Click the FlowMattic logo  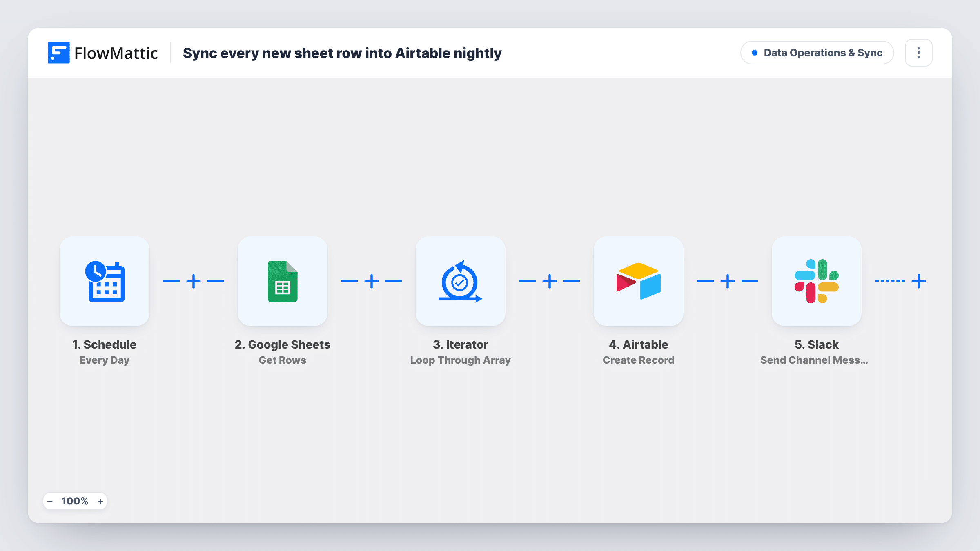(x=102, y=53)
